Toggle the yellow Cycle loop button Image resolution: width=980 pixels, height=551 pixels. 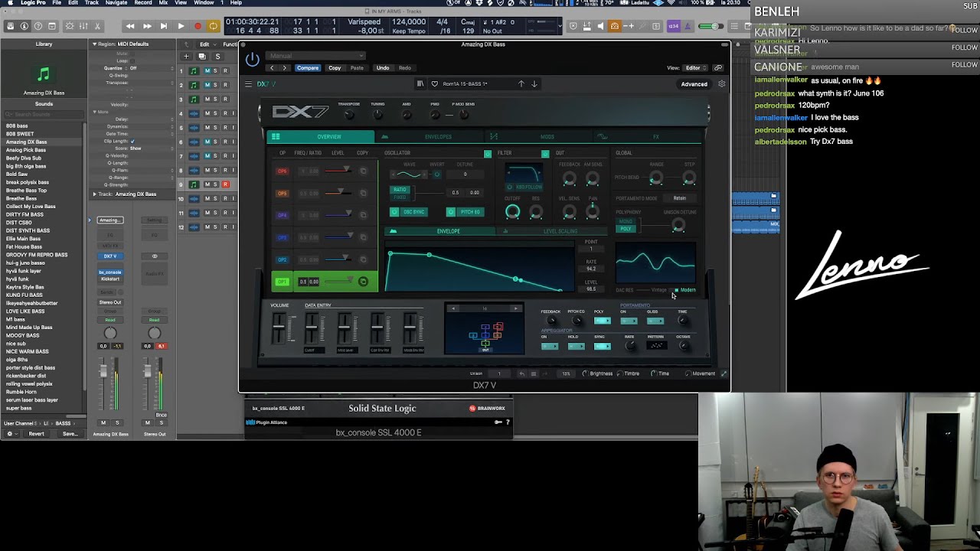[x=214, y=26]
